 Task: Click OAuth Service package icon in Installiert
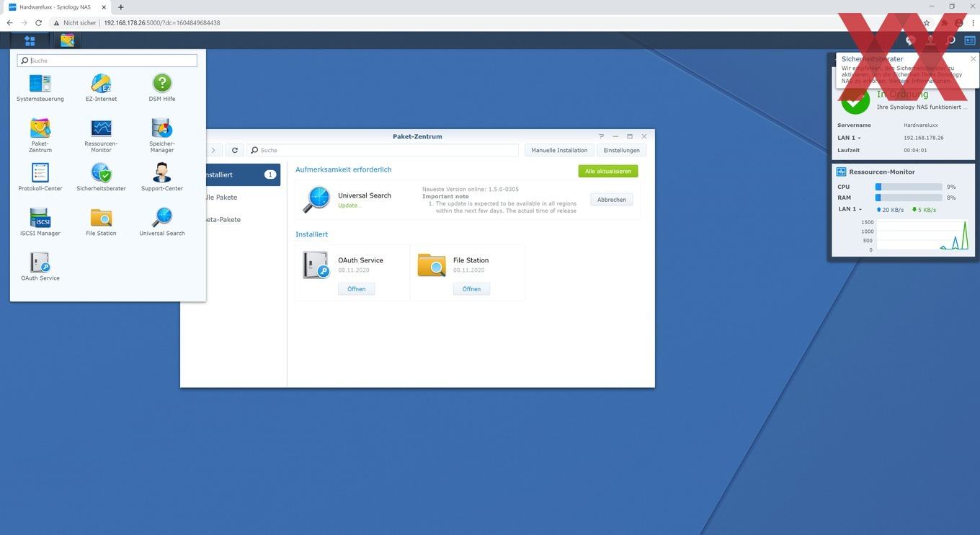[x=316, y=265]
